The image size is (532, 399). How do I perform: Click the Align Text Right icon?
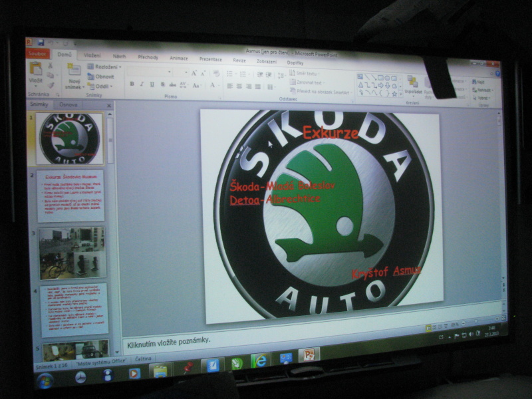point(249,87)
